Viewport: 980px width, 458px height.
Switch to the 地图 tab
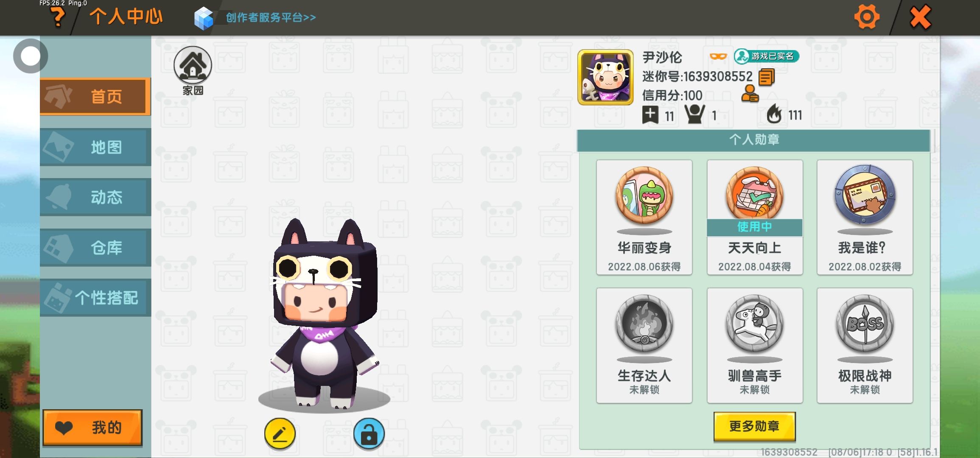95,147
